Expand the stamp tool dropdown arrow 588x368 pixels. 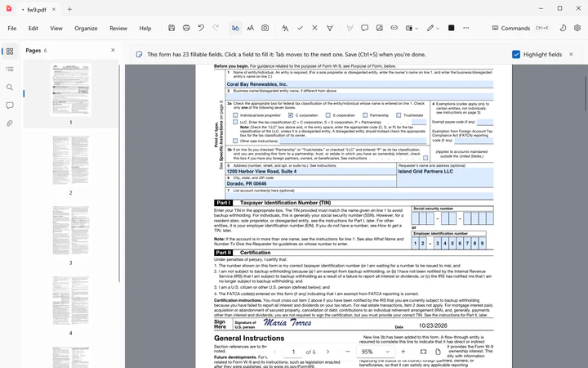pyautogui.click(x=416, y=28)
